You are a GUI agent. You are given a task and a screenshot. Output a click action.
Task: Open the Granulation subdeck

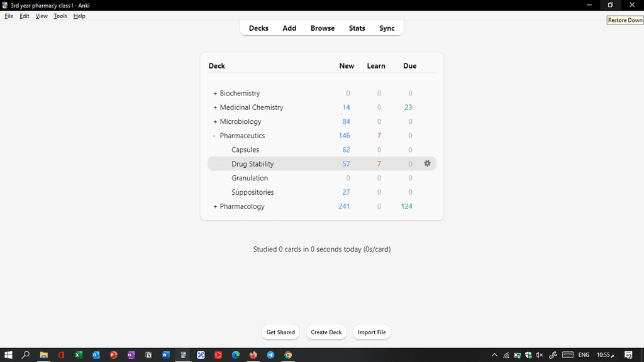[x=250, y=178]
